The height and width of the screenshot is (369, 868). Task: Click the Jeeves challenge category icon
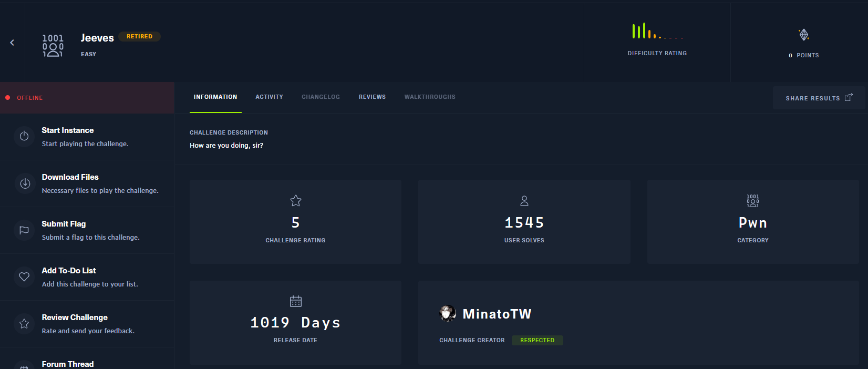tap(53, 45)
